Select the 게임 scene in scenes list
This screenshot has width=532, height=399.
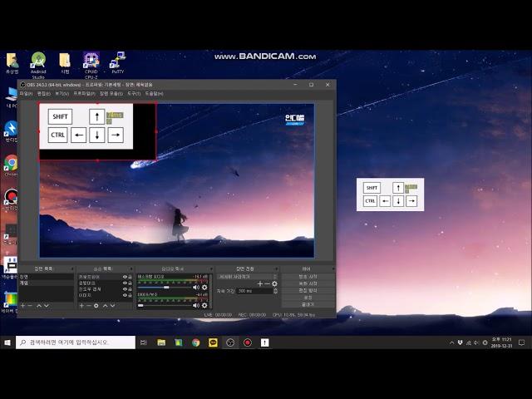click(x=46, y=283)
